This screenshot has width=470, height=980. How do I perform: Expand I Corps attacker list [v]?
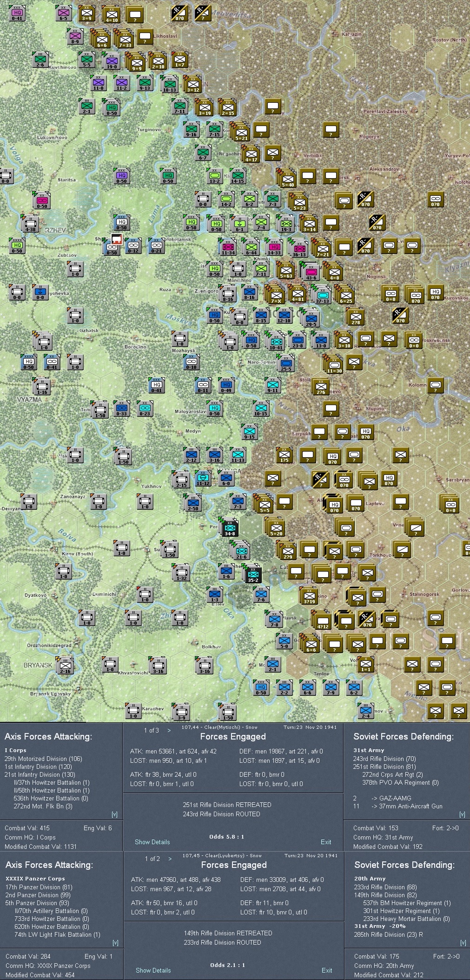(x=114, y=814)
